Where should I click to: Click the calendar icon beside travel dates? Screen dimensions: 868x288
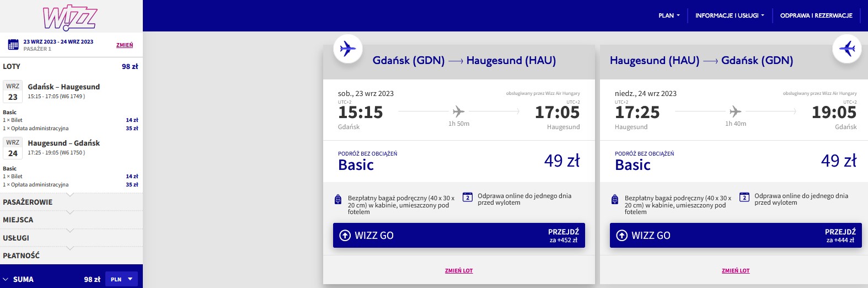[13, 45]
